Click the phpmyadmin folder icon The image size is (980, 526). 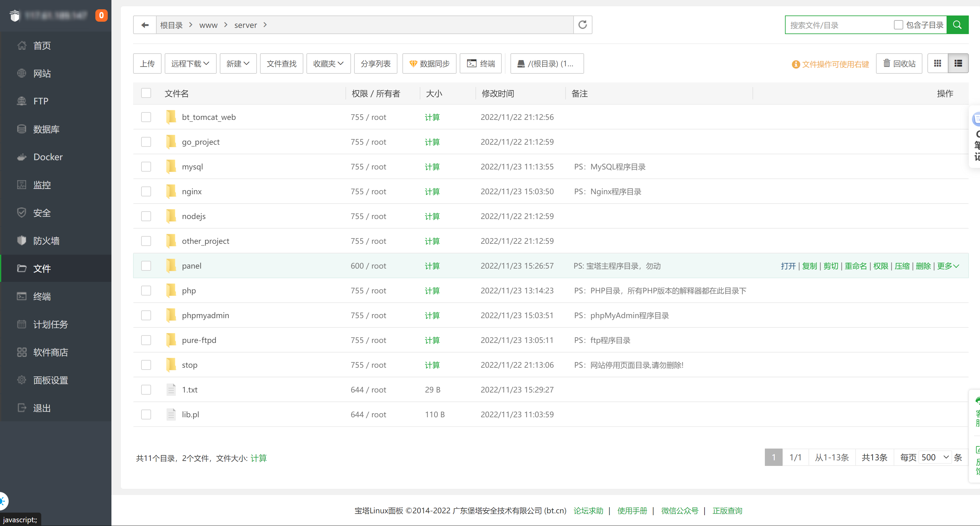(x=171, y=316)
